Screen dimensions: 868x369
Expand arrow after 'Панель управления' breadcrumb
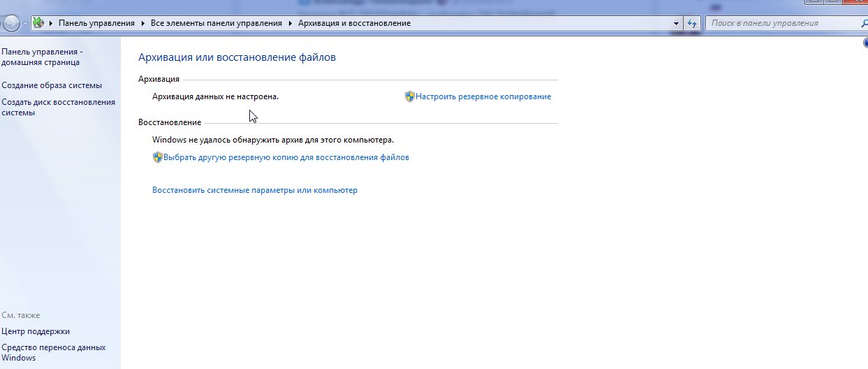(x=142, y=23)
